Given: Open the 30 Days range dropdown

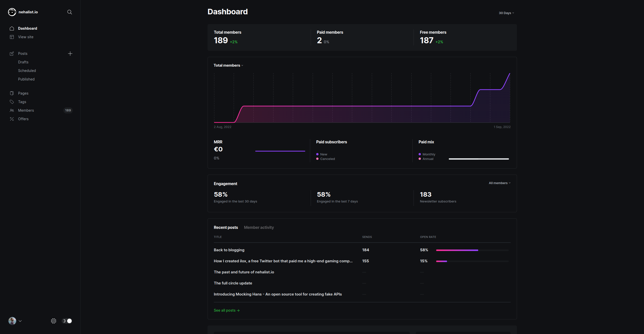Looking at the screenshot, I should (506, 13).
